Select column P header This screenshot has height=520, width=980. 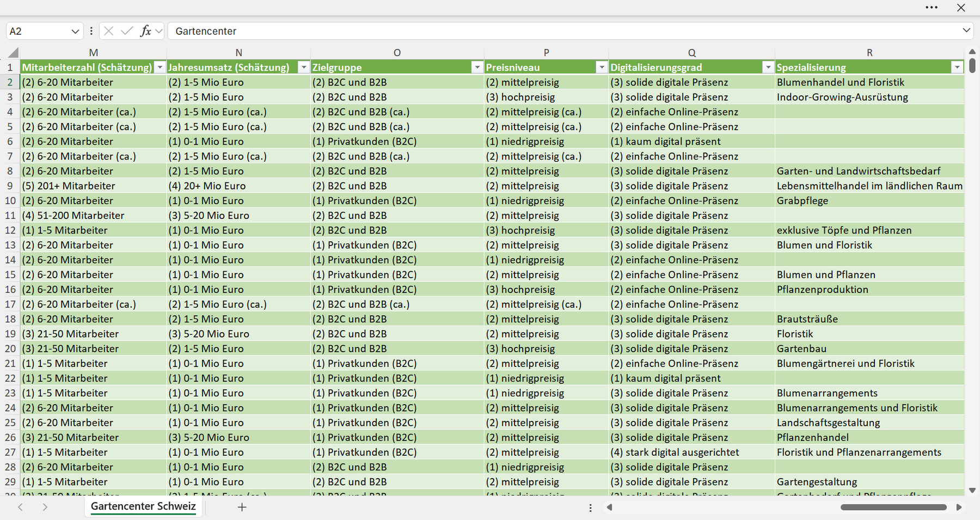coord(546,53)
